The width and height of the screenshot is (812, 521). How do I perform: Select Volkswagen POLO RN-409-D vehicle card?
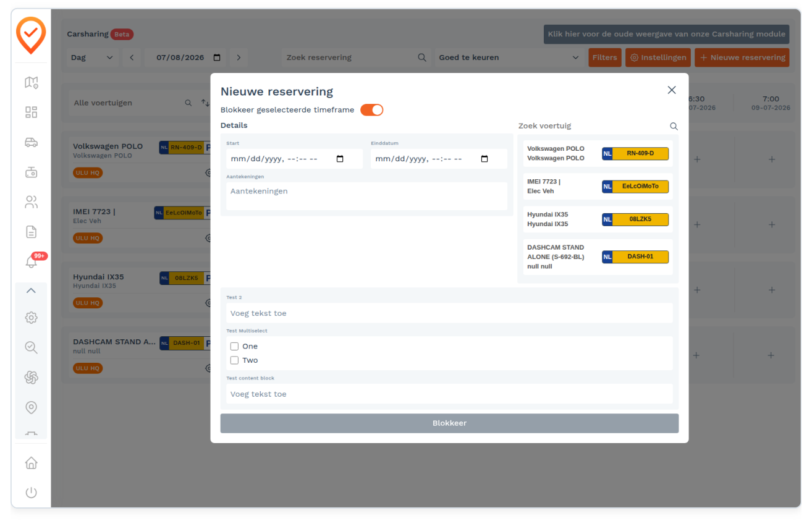pos(598,154)
